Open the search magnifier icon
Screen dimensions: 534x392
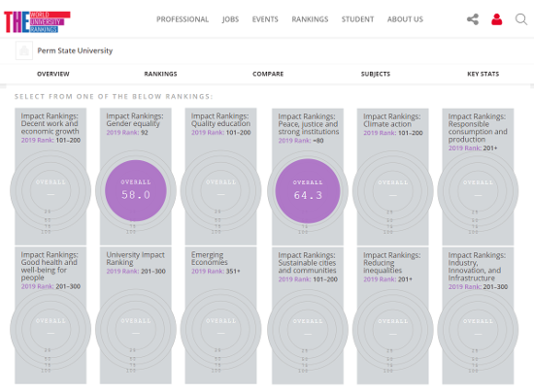point(520,19)
